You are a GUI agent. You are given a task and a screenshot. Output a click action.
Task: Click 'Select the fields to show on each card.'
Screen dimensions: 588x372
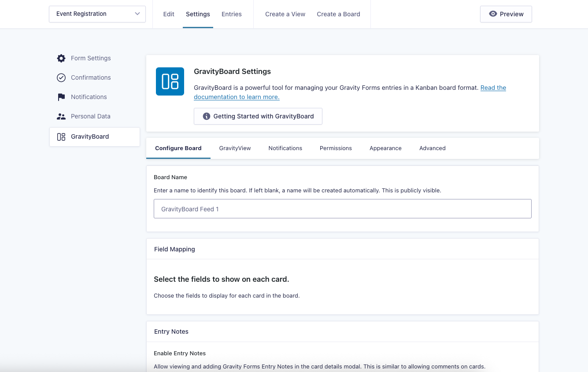(x=222, y=279)
